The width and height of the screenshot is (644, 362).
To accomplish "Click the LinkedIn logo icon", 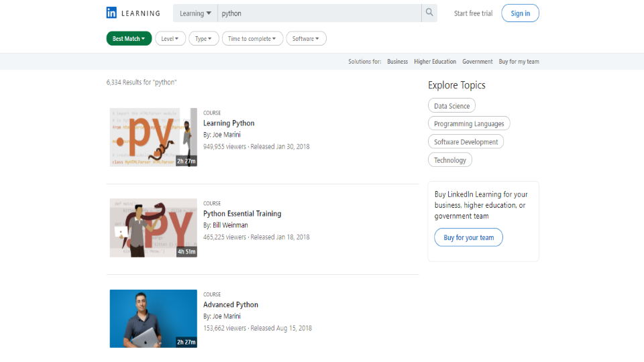I will tap(111, 13).
